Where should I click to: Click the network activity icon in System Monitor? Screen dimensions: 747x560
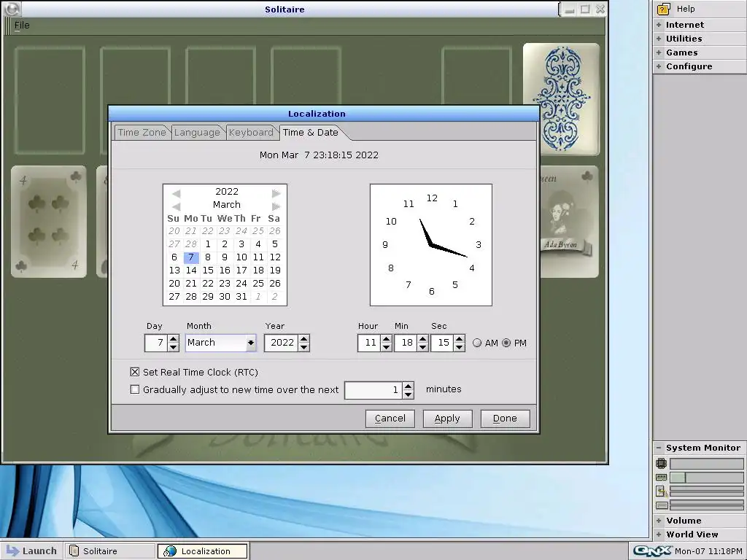[x=661, y=491]
